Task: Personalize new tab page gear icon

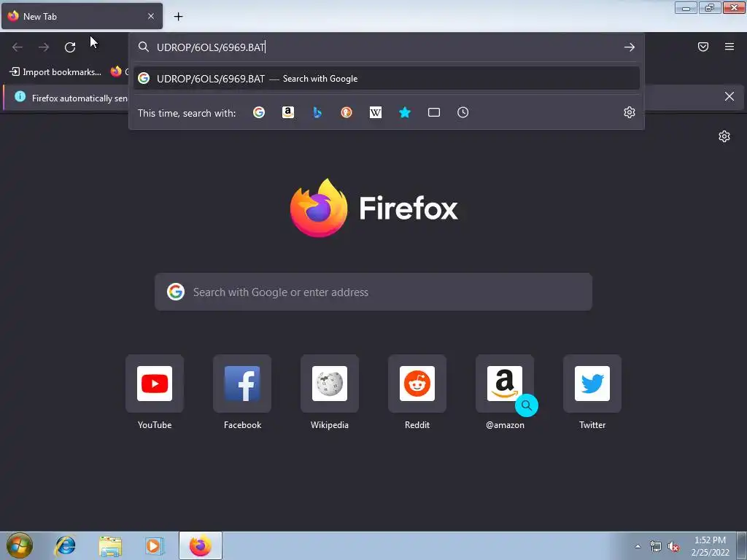Action: point(724,136)
